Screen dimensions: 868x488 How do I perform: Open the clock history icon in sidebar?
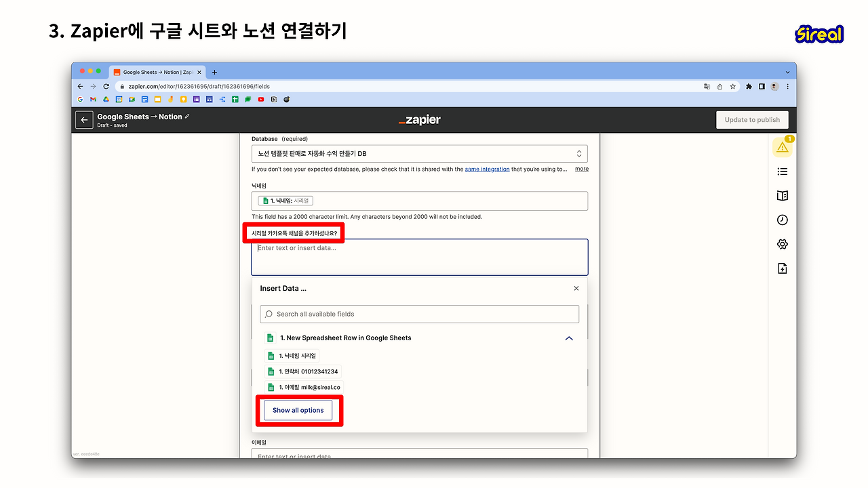click(783, 220)
